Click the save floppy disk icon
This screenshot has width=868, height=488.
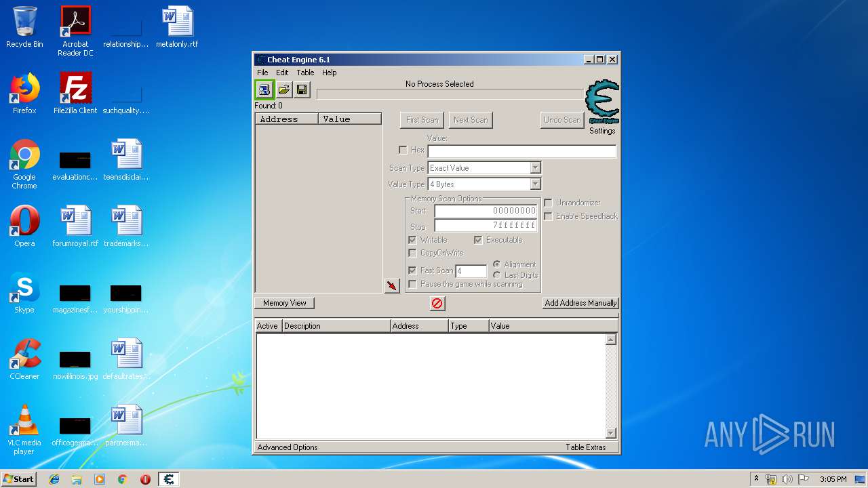coord(302,89)
